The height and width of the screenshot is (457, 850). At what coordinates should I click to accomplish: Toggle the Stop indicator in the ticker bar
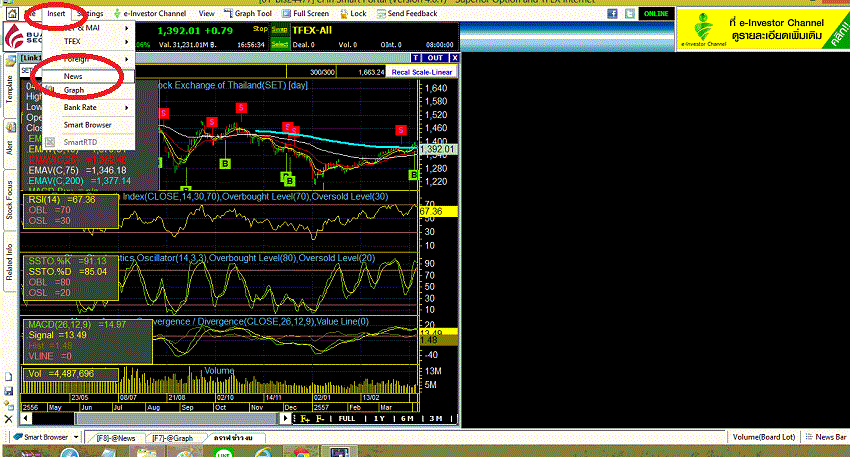point(260,29)
